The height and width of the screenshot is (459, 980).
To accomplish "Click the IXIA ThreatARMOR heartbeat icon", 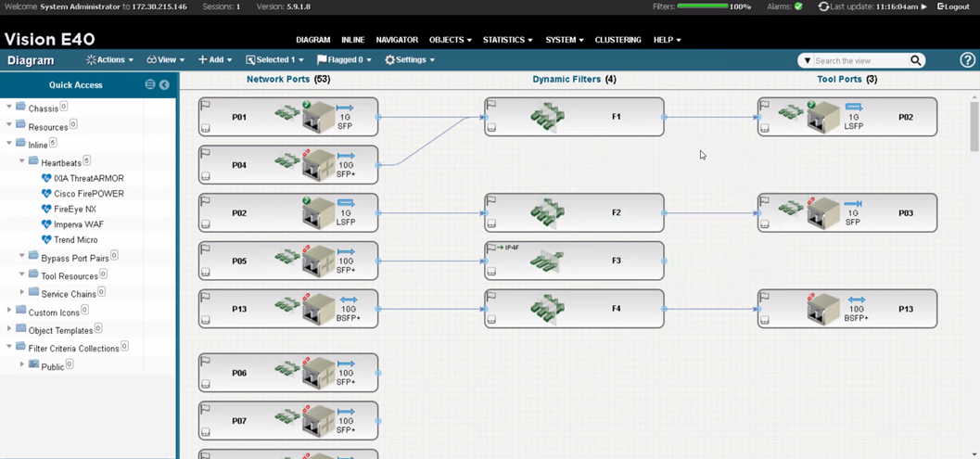I will click(x=46, y=178).
